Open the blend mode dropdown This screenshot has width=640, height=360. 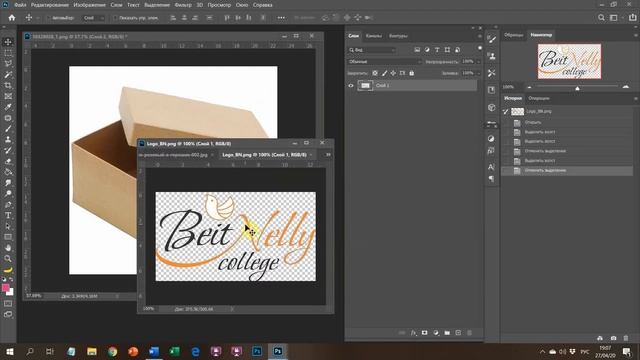384,62
